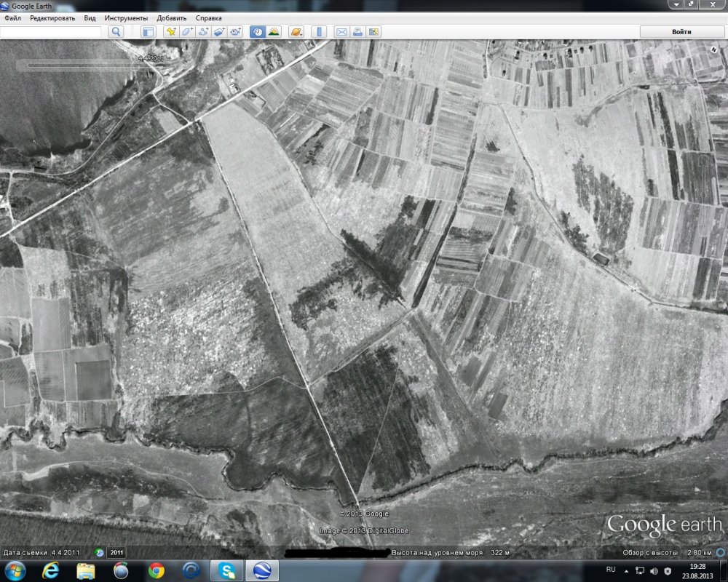Click the search magnifier button
This screenshot has width=728, height=582.
(x=116, y=32)
